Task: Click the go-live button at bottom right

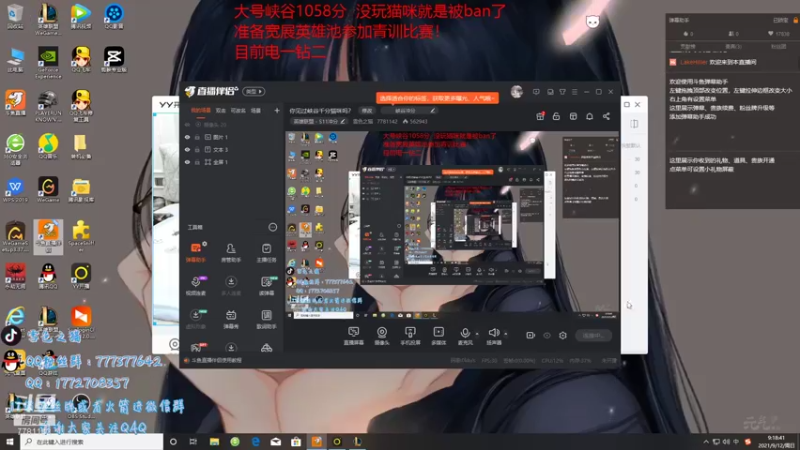Action: click(x=593, y=335)
